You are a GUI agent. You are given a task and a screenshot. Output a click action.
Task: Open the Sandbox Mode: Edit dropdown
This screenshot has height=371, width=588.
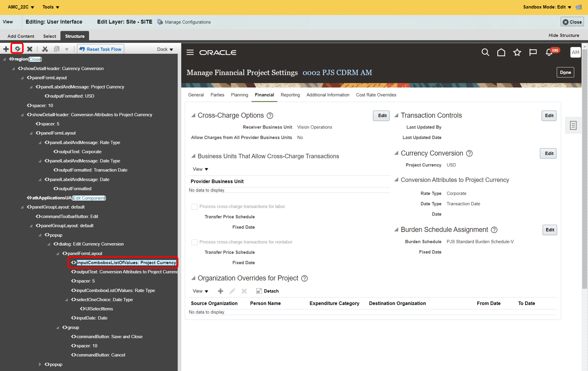click(x=547, y=7)
